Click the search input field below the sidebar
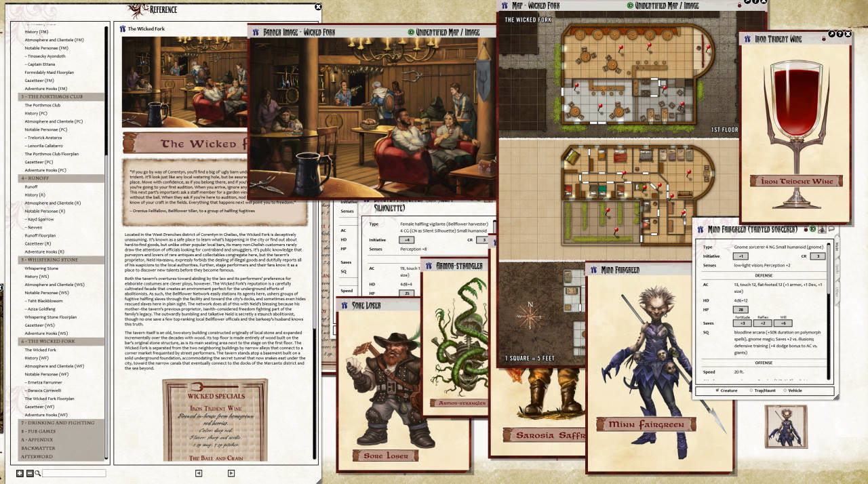This screenshot has width=868, height=484. [x=75, y=473]
